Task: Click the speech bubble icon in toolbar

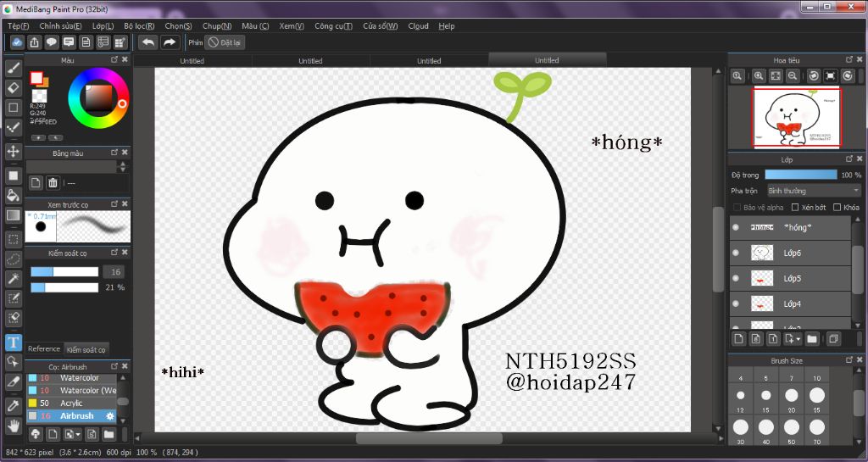Action: (52, 42)
